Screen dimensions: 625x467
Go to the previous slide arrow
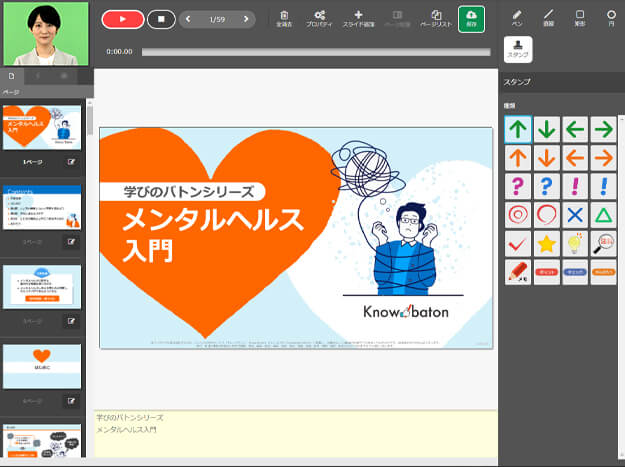click(x=188, y=19)
